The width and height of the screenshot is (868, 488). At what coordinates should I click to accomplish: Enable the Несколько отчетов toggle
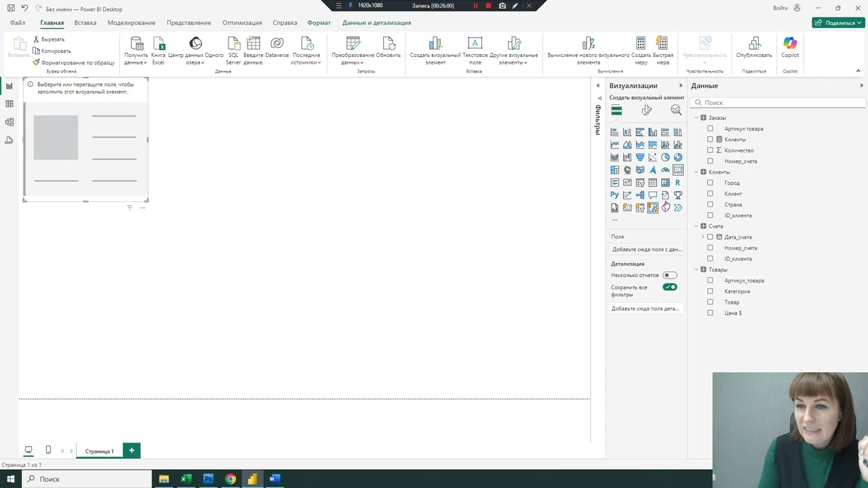[670, 275]
